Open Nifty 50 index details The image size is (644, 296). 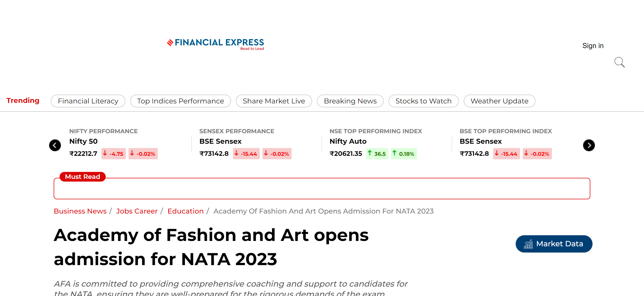(x=83, y=141)
